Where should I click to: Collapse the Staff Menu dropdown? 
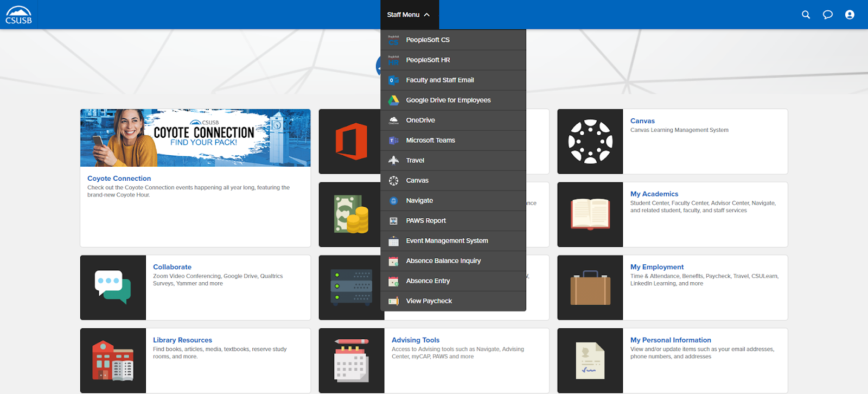pos(409,15)
